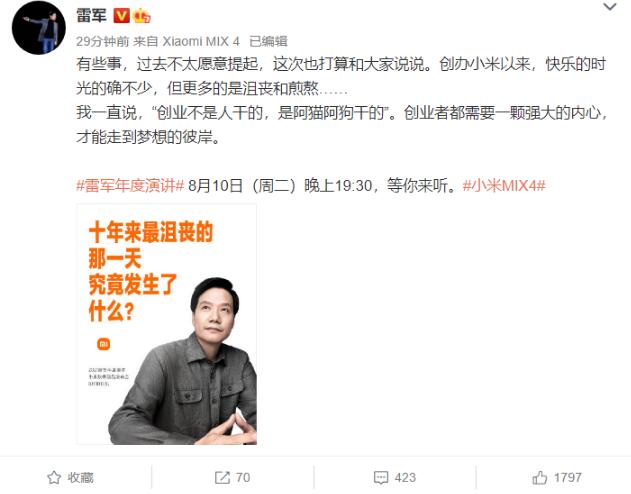Open the 29分钟前 timestamp link
This screenshot has width=631, height=494.
coord(103,41)
